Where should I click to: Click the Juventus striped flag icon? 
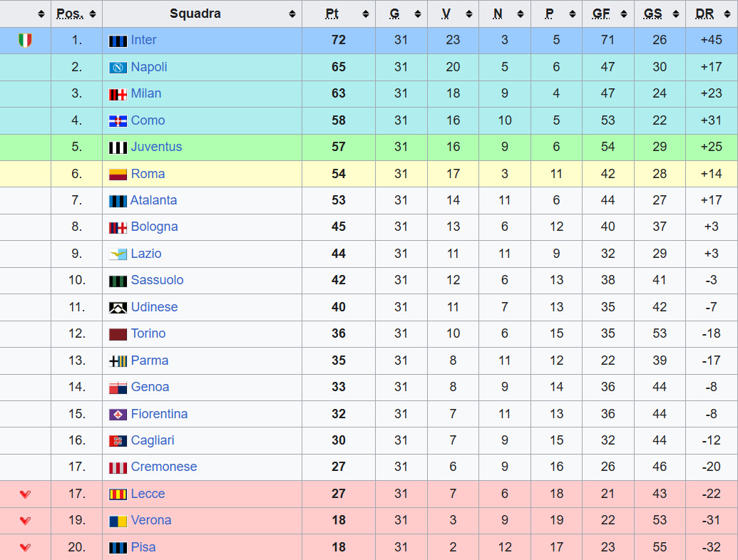pyautogui.click(x=118, y=147)
